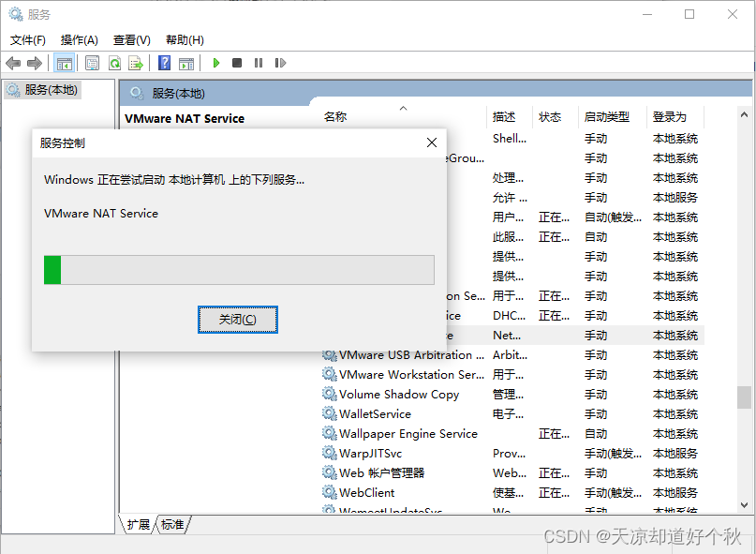Screen dimensions: 756x554
Task: Click the Volume Shadow Copy gear icon
Action: (330, 395)
